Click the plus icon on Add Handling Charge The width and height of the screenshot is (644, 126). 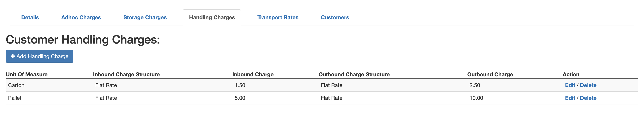[13, 56]
